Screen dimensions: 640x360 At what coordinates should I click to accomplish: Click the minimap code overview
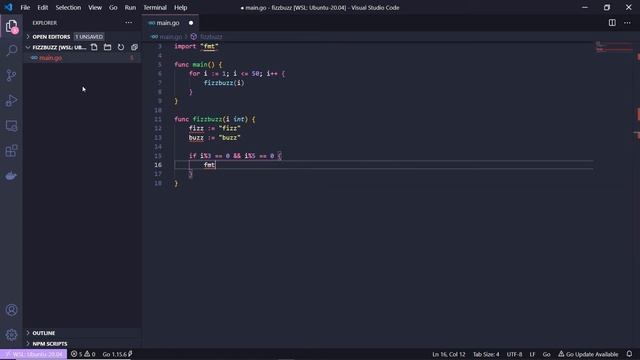[613, 47]
